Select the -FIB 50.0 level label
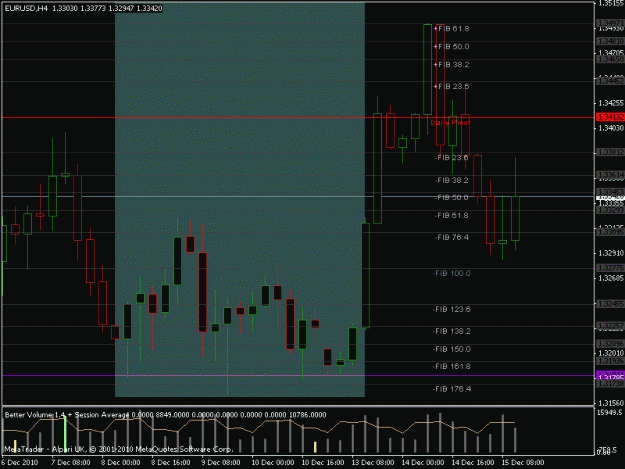The image size is (625, 469). [x=451, y=198]
